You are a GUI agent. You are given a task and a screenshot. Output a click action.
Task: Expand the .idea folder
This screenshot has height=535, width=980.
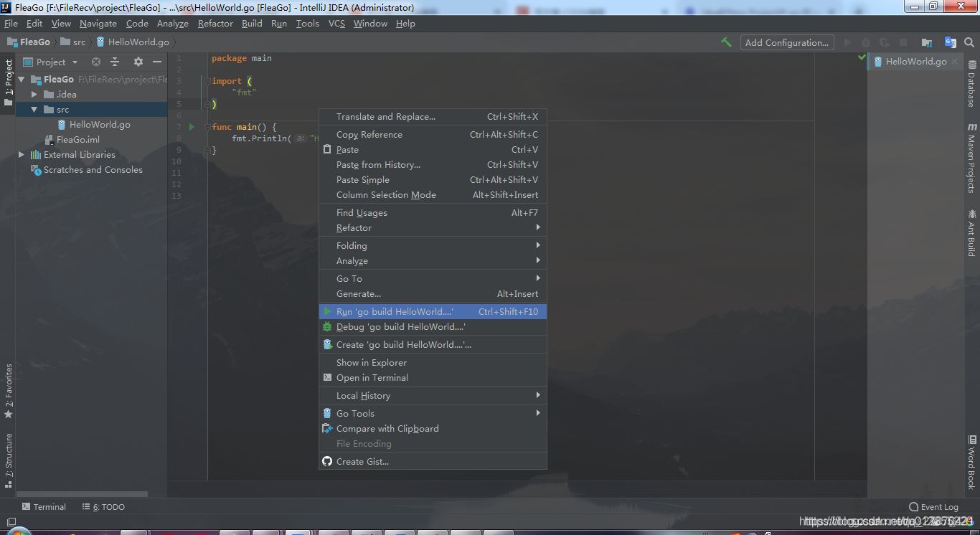coord(34,95)
